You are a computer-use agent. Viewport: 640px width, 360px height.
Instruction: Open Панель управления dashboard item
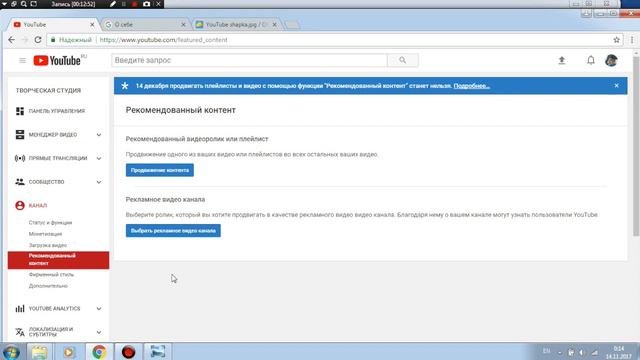point(58,111)
